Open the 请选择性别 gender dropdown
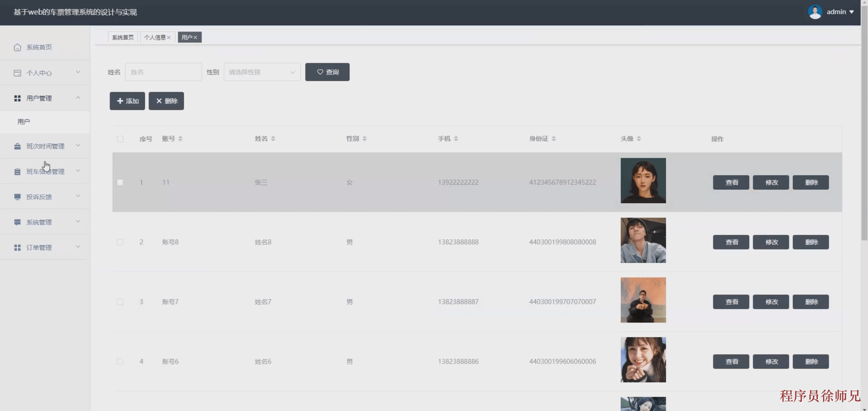The width and height of the screenshot is (868, 411). [x=262, y=72]
